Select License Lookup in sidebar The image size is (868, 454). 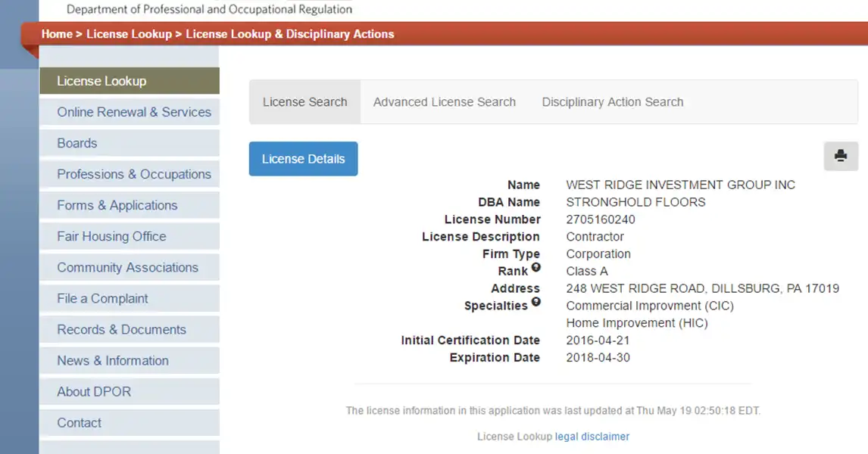pos(130,81)
